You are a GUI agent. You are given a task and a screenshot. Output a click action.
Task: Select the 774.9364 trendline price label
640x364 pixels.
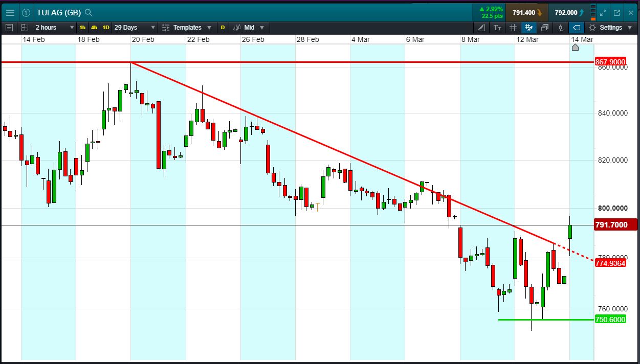tap(610, 263)
